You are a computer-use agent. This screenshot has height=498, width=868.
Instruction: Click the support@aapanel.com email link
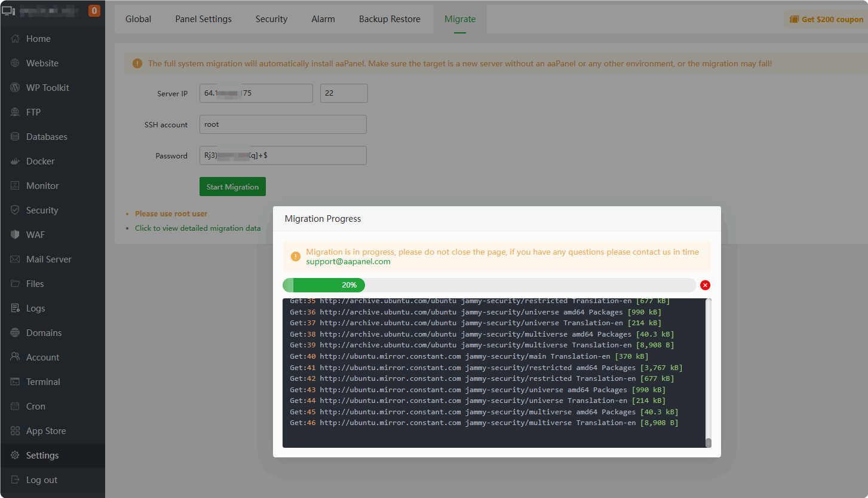click(348, 262)
